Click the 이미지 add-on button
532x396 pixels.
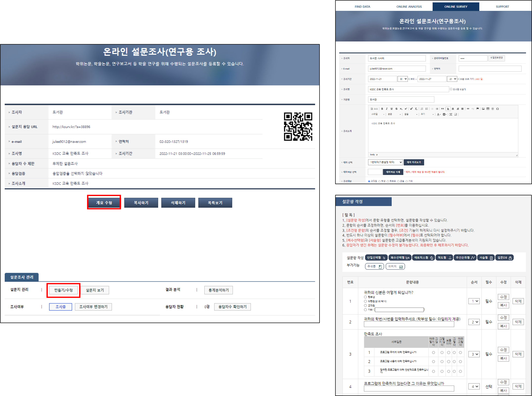coord(395,266)
